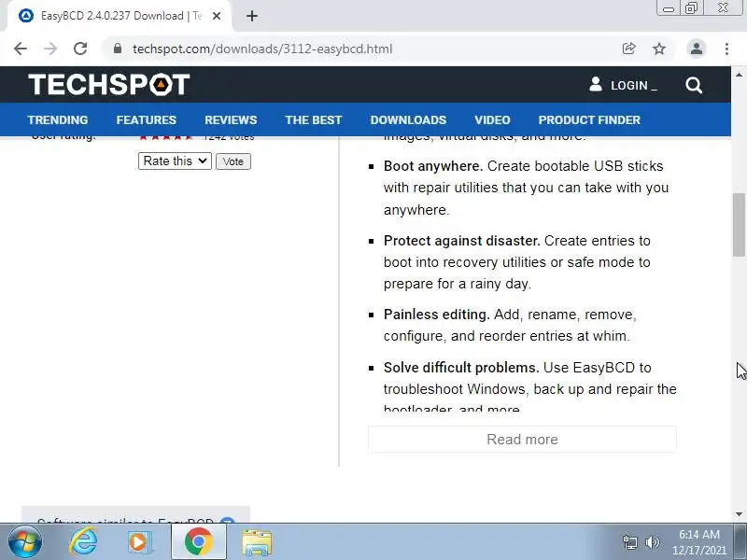Image resolution: width=747 pixels, height=560 pixels.
Task: Click the user login icon
Action: tap(596, 84)
